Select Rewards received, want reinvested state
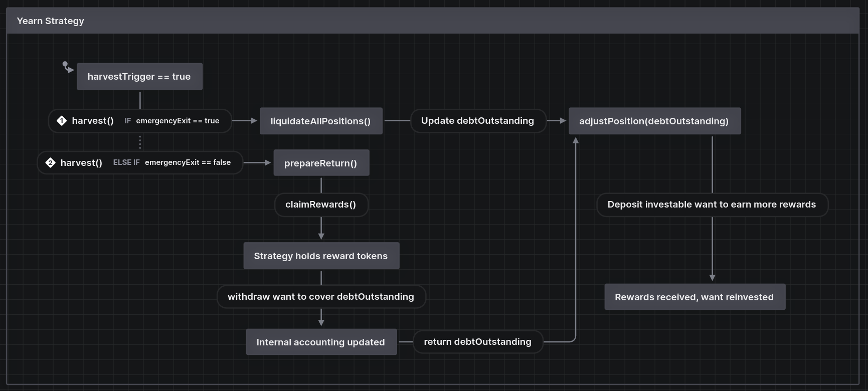This screenshot has width=868, height=391. point(695,297)
